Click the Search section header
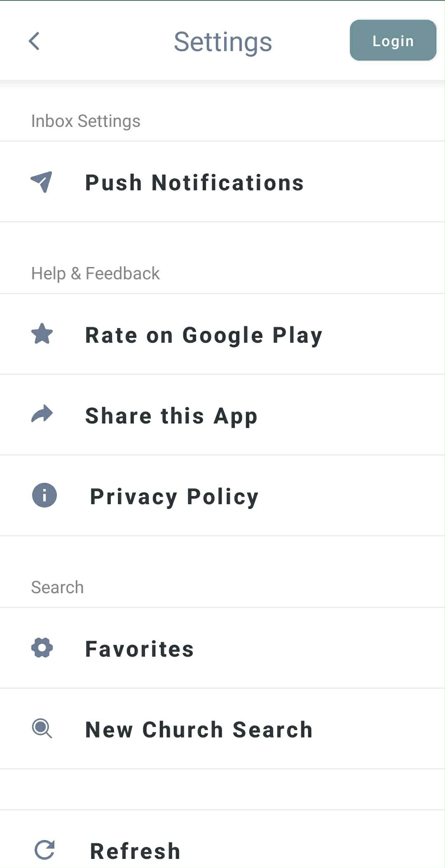Viewport: 445px width, 868px height. coord(57,587)
